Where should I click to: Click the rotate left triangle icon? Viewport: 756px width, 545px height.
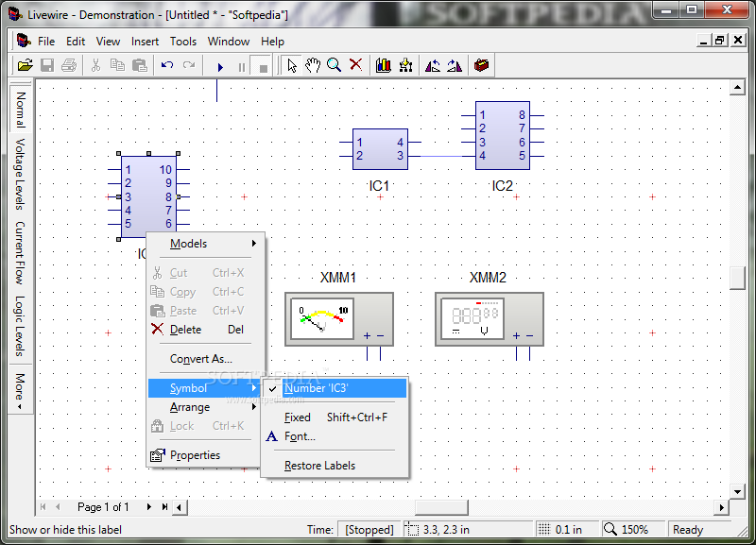[433, 65]
